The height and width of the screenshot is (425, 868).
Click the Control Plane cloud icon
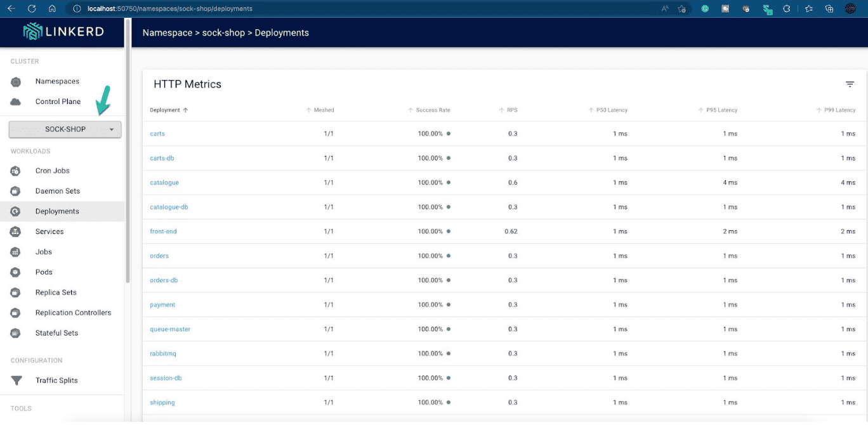click(16, 102)
